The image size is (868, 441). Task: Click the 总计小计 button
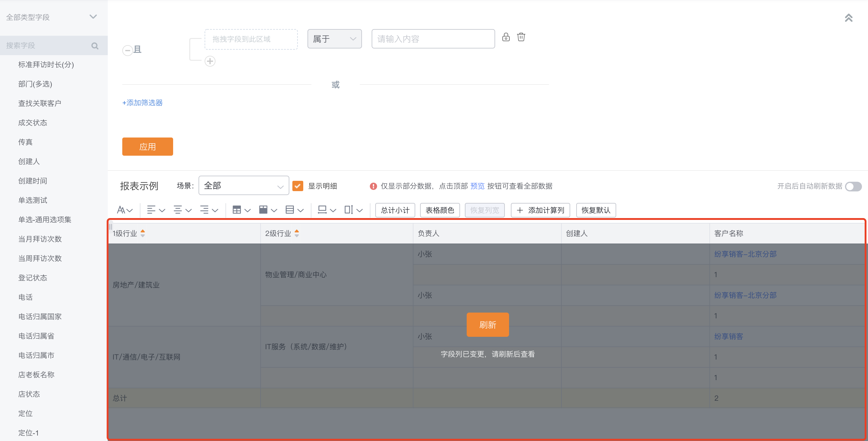[x=395, y=210]
